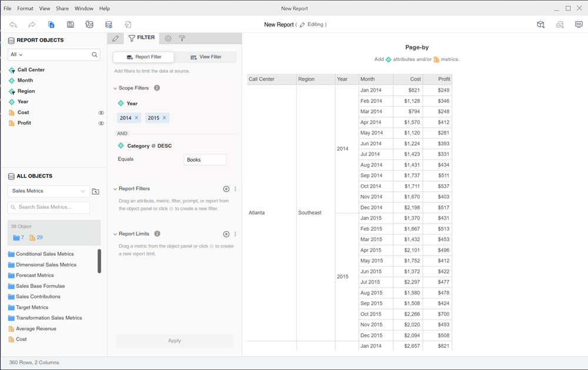Screen dimensions: 588x370
Task: Open the paint roller format tab
Action: 182,38
